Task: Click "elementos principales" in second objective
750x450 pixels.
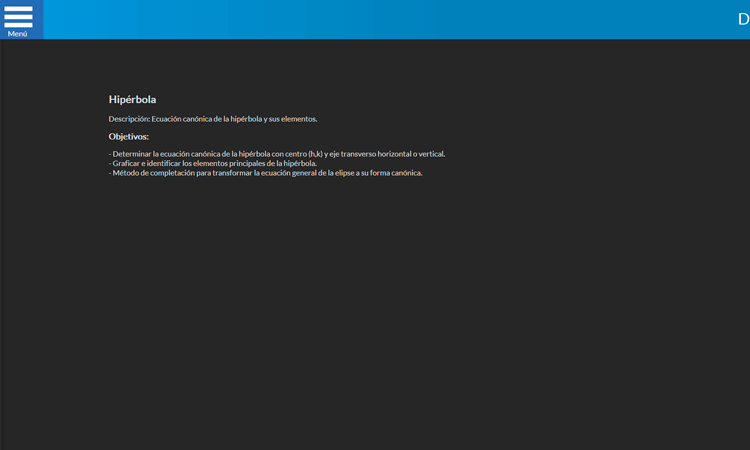Action: [x=229, y=163]
